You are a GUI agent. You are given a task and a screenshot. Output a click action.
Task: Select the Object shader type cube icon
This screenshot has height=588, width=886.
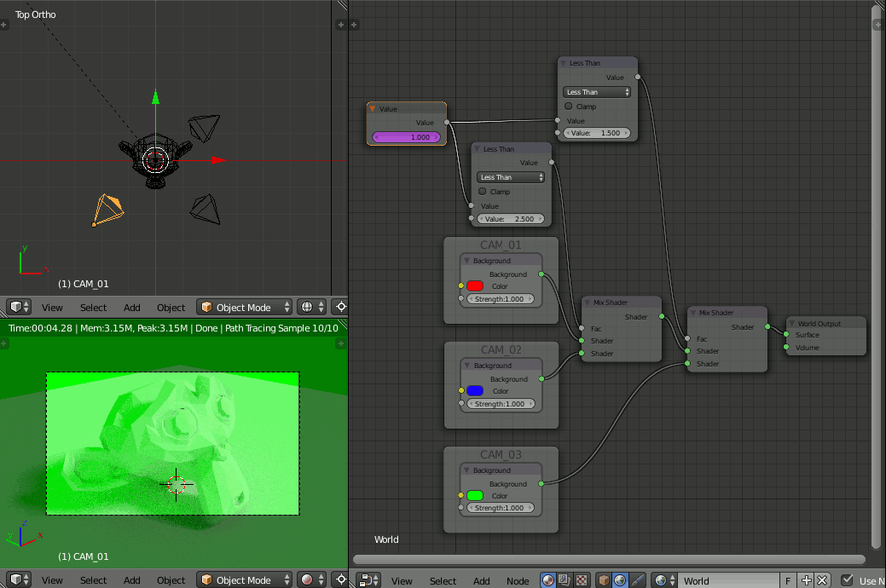coord(602,580)
